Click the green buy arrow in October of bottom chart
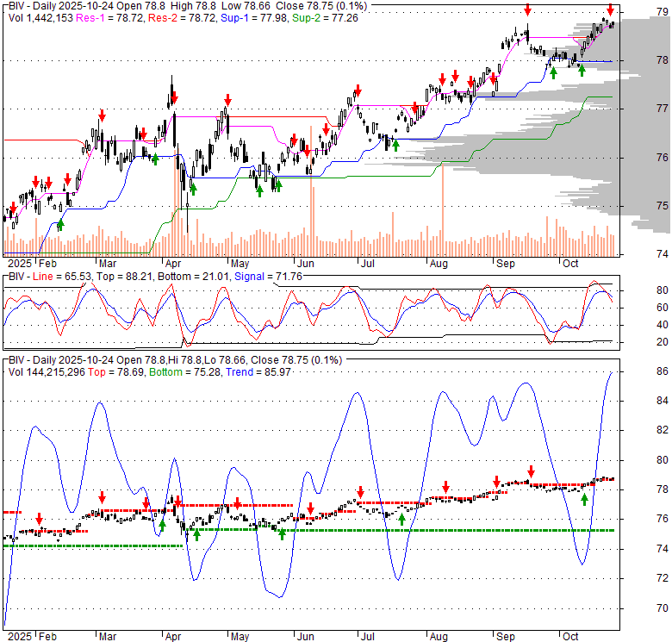 click(584, 500)
